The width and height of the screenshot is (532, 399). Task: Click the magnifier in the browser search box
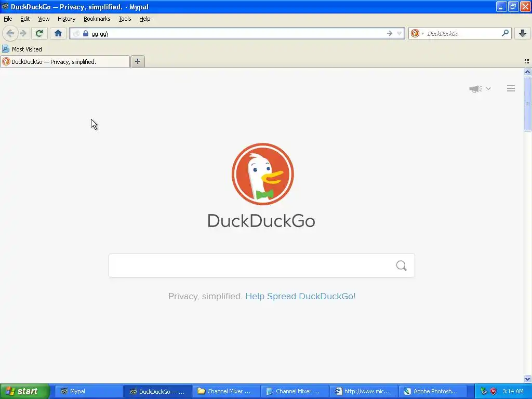505,33
